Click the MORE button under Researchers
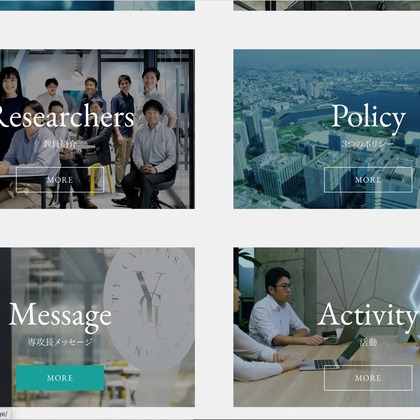 [60, 180]
